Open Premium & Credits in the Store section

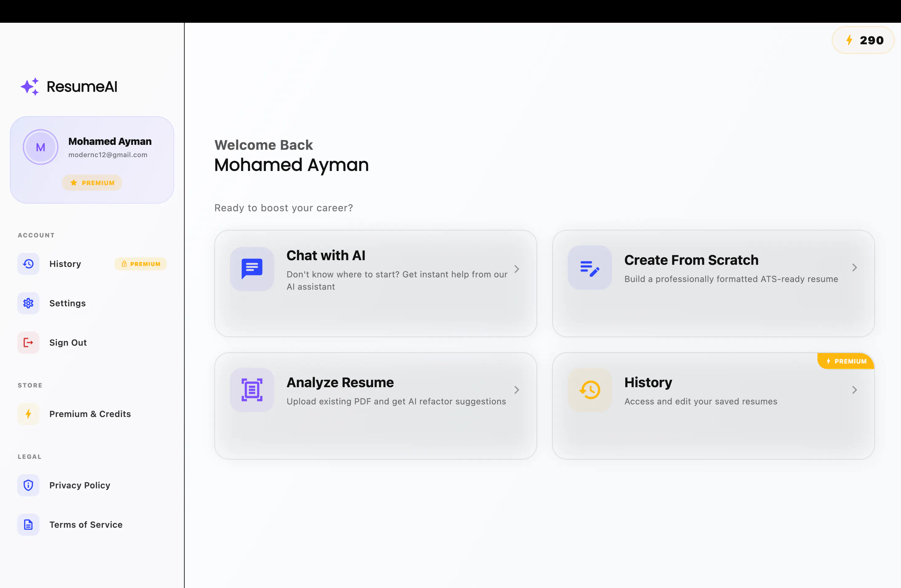pos(92,414)
